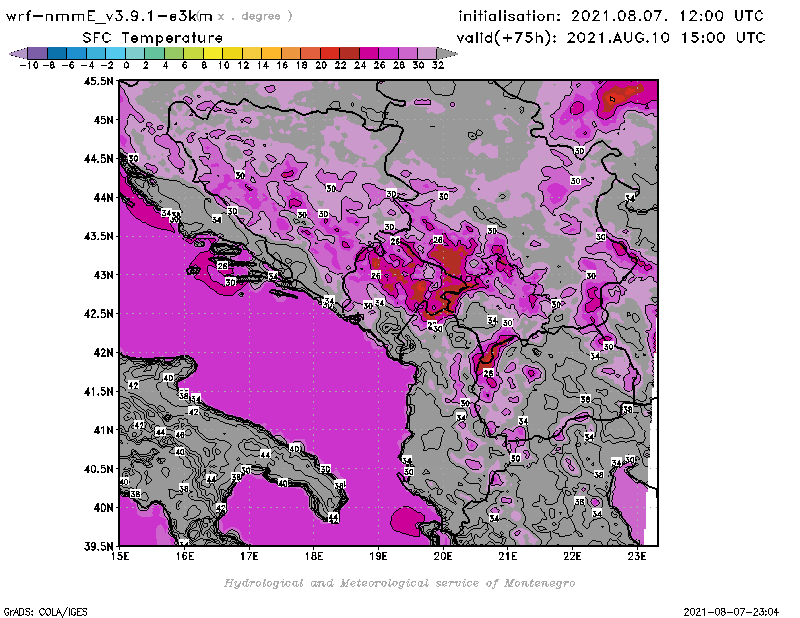Click the 45.5N latitude label
800x618 pixels.
click(x=98, y=81)
